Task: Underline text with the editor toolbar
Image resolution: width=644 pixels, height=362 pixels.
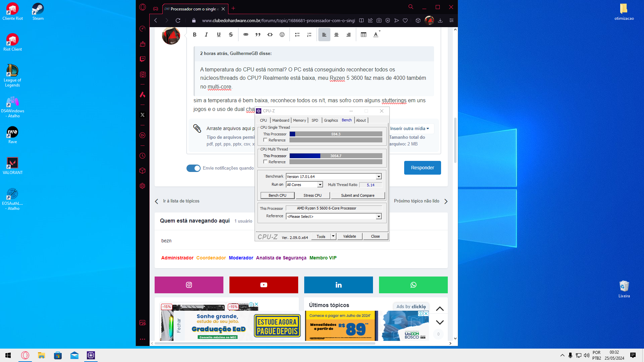Action: click(x=219, y=35)
